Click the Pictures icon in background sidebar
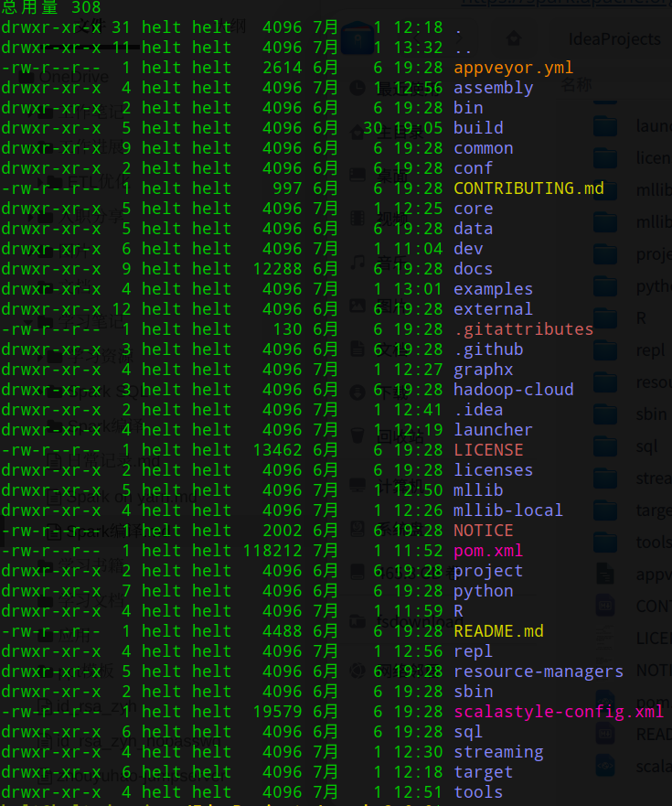The height and width of the screenshot is (806, 672). click(x=357, y=306)
